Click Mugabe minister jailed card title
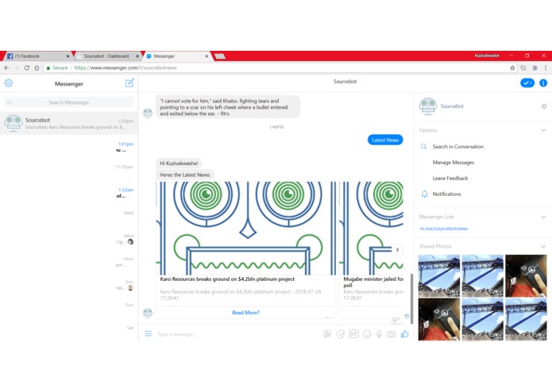This screenshot has width=552, height=392. [373, 282]
